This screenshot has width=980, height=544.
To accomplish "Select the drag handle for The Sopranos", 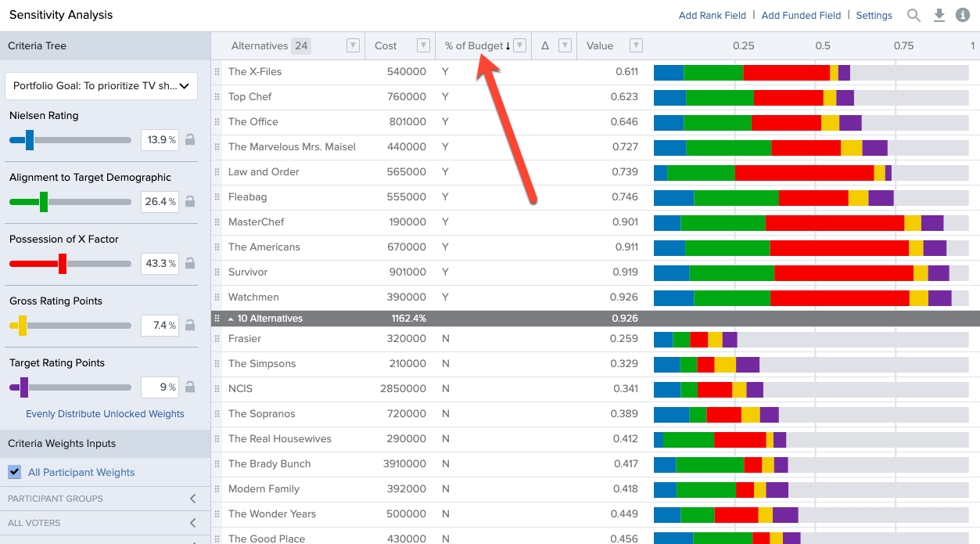I will (217, 413).
